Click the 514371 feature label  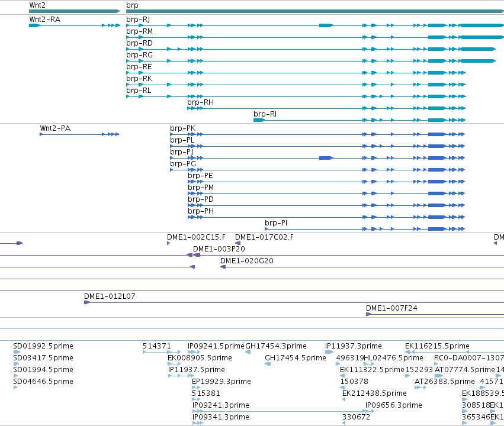tap(157, 346)
